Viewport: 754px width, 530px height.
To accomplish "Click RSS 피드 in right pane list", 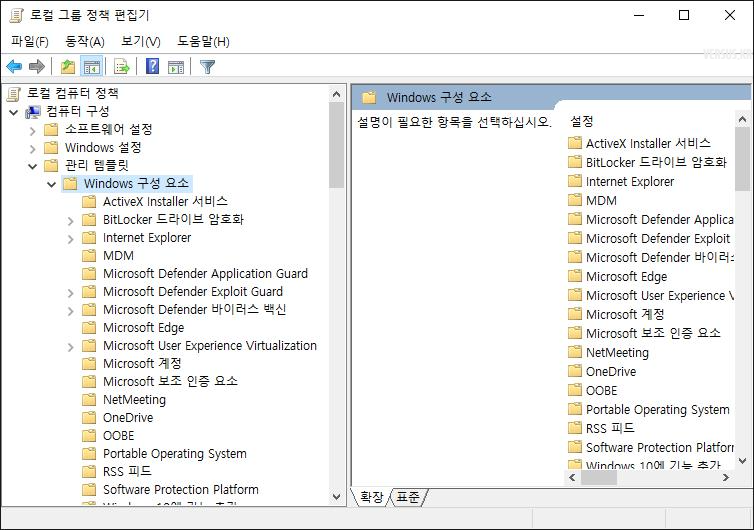I will coord(610,428).
